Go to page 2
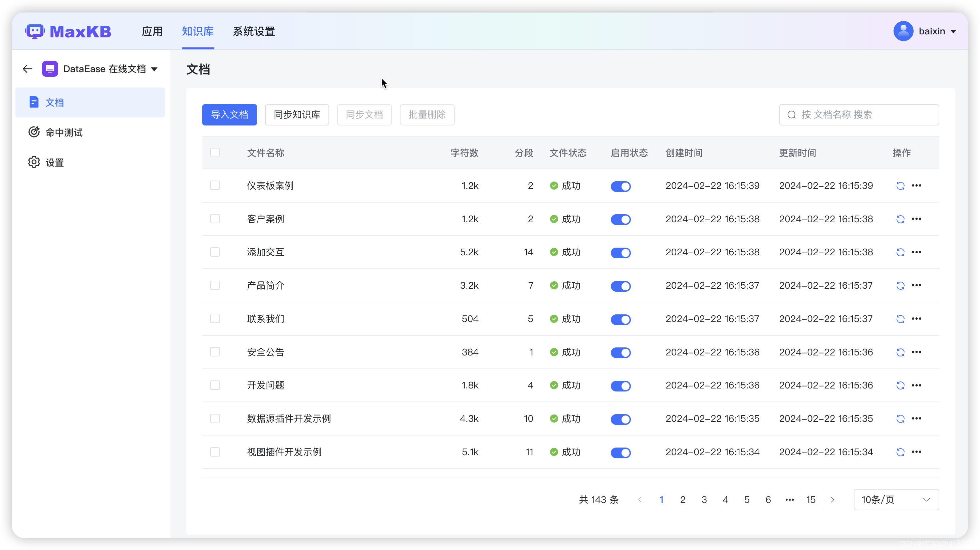Image resolution: width=980 pixels, height=550 pixels. (x=683, y=499)
